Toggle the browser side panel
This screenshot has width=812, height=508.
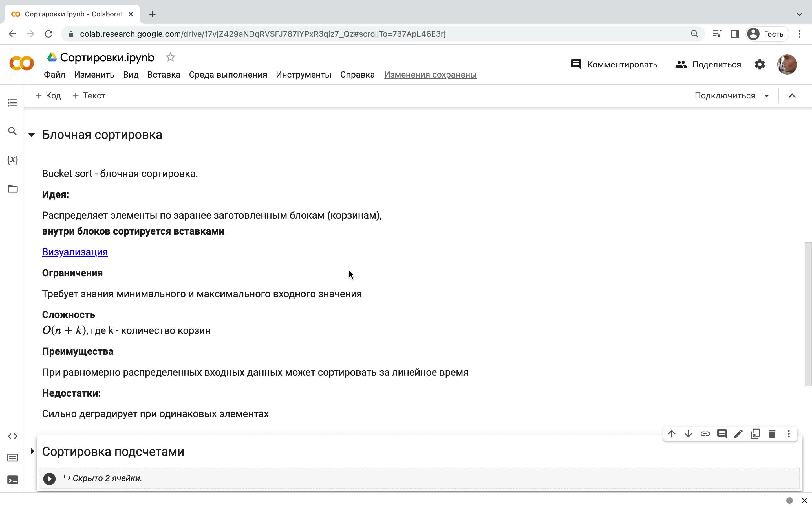pyautogui.click(x=735, y=34)
